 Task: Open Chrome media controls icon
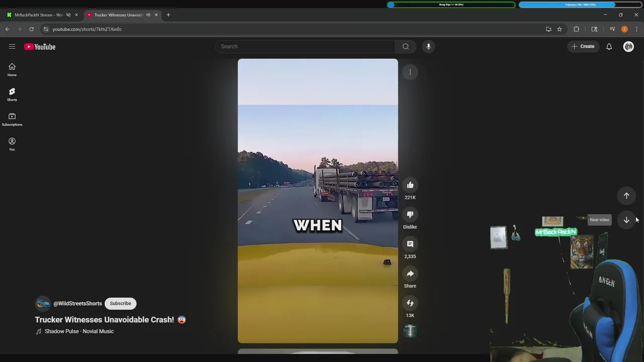(x=612, y=29)
